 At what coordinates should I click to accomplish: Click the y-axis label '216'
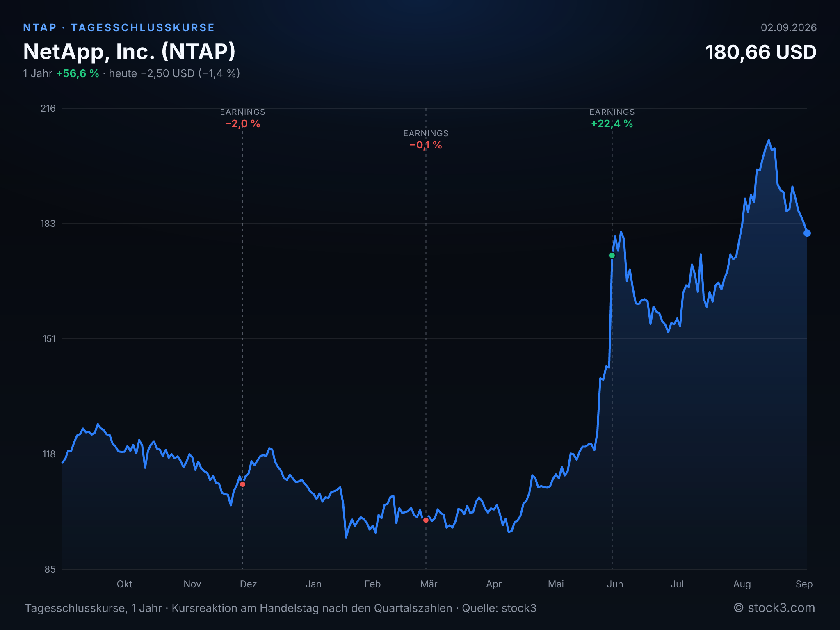pyautogui.click(x=48, y=108)
